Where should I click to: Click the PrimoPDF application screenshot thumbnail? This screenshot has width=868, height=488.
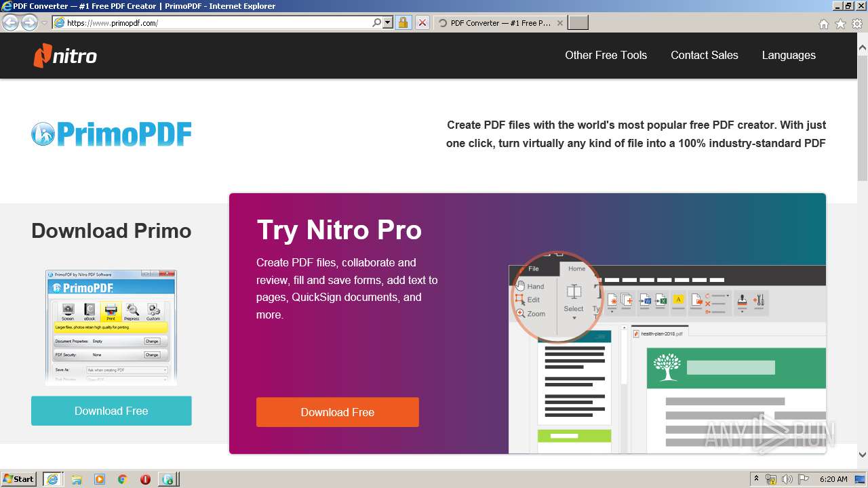click(111, 327)
